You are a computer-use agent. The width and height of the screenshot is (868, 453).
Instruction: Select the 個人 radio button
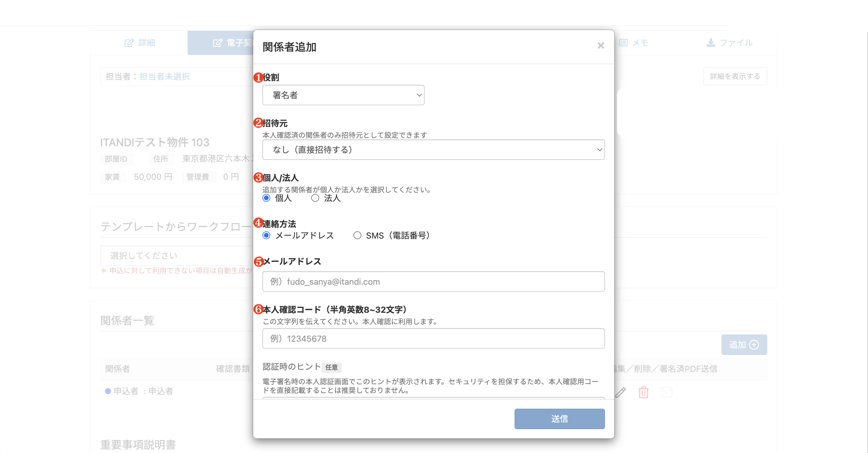[x=266, y=198]
